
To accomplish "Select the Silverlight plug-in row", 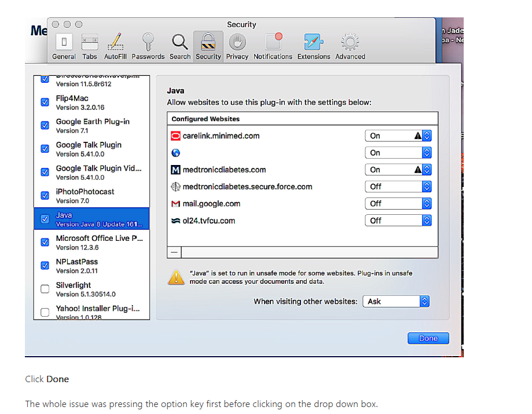I will (91, 290).
